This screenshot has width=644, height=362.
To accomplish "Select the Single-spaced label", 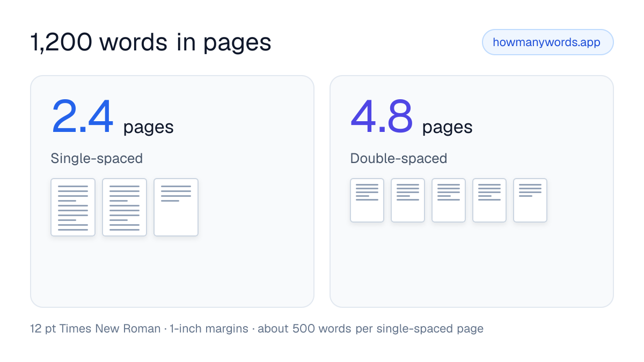I will coord(97,159).
